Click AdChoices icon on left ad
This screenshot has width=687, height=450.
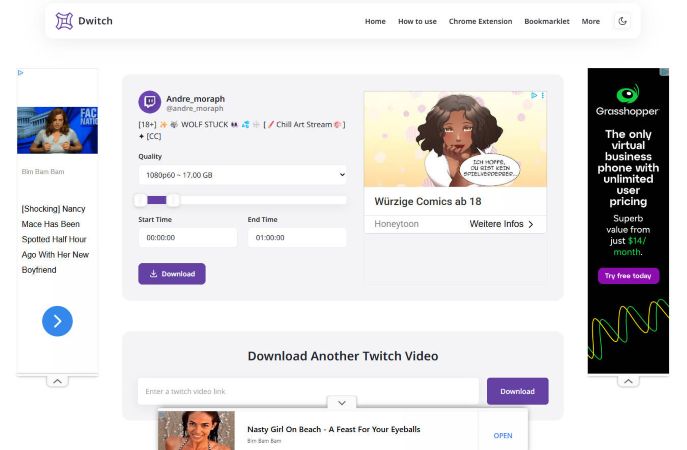pyautogui.click(x=21, y=73)
